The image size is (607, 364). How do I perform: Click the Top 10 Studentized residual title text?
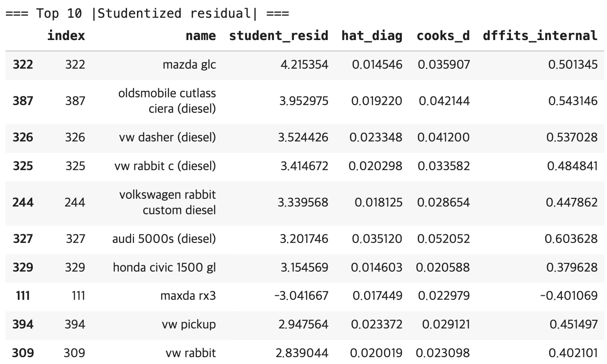(x=147, y=14)
